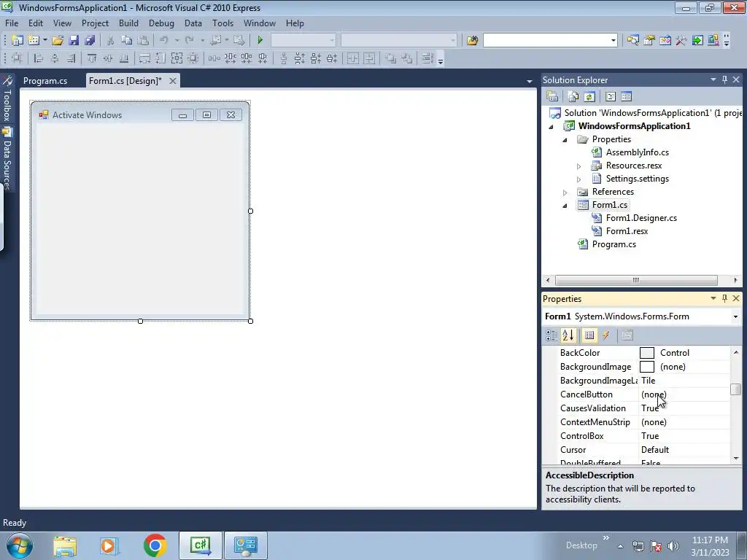747x560 pixels.
Task: Open Solution Explorer window position dropdown
Action: pos(713,79)
